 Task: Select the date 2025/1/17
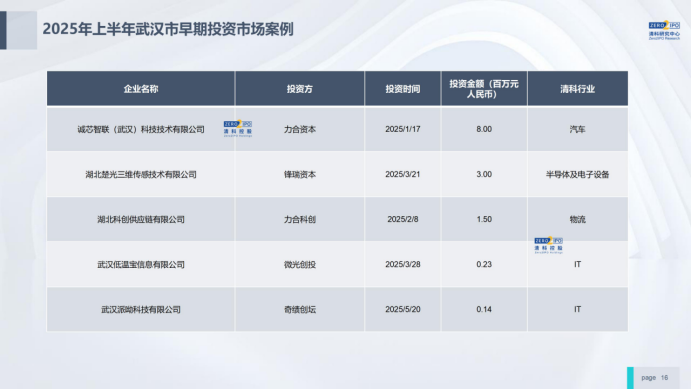pyautogui.click(x=402, y=129)
